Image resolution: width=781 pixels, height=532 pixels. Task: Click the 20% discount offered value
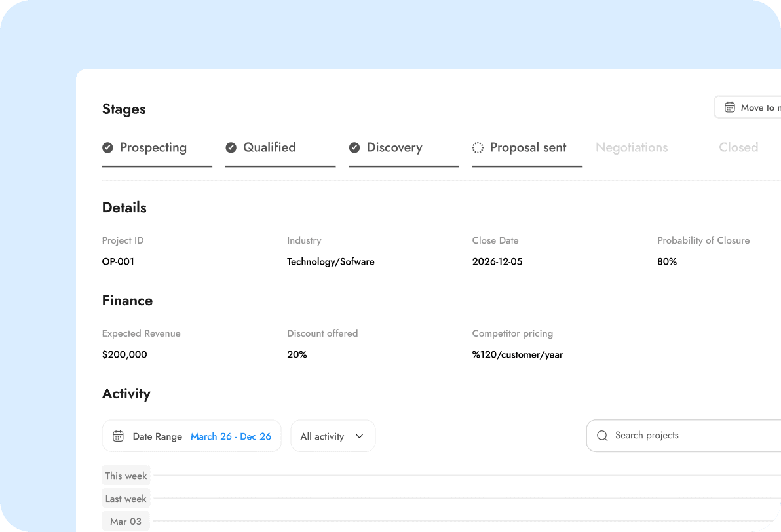tap(297, 354)
